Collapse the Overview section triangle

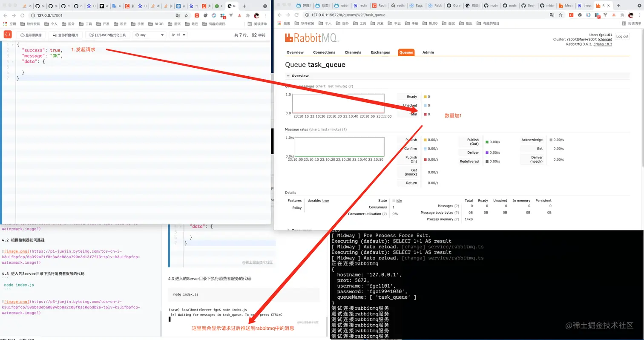point(288,76)
